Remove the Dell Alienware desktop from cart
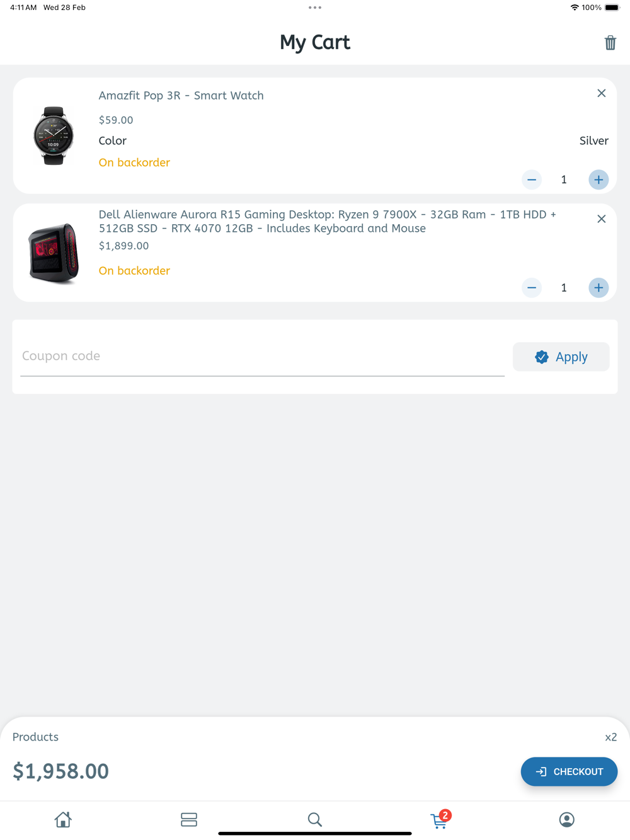 coord(601,219)
